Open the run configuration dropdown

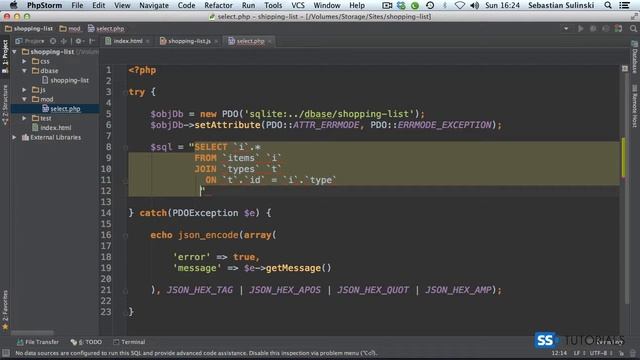(566, 29)
